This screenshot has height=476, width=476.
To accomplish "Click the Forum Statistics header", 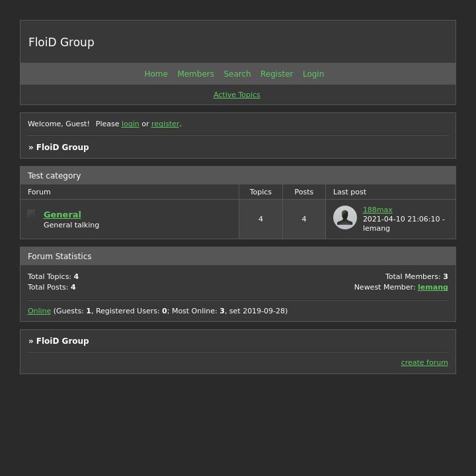I will point(59,257).
